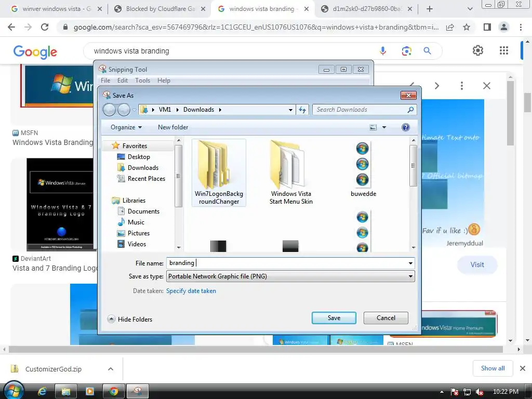This screenshot has width=532, height=399.
Task: Reload the Chrome page
Action: (x=45, y=27)
